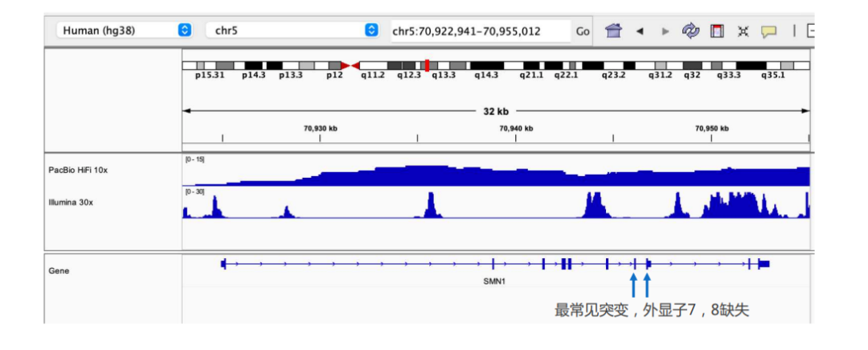
Task: Go back with the left arrow
Action: [640, 31]
